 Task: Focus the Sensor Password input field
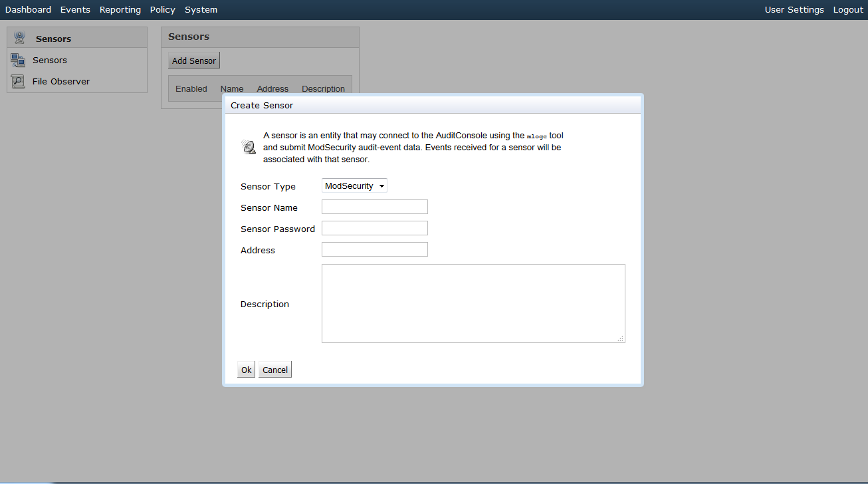point(375,228)
